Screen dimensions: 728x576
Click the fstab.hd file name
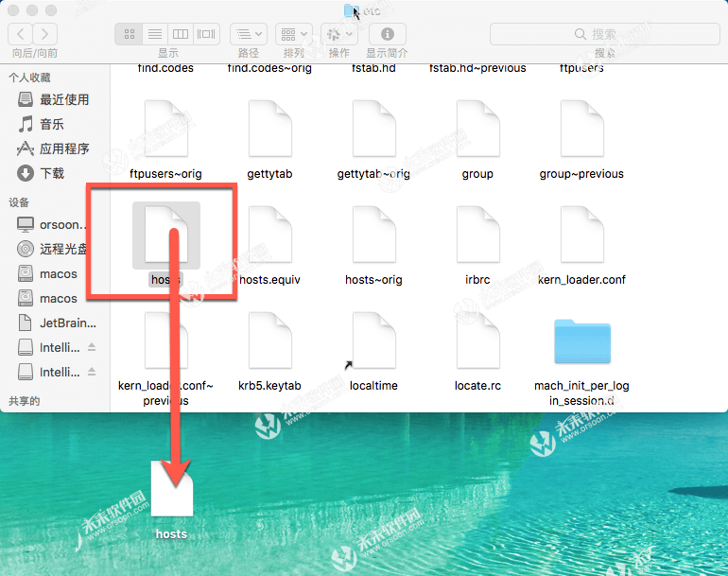373,68
